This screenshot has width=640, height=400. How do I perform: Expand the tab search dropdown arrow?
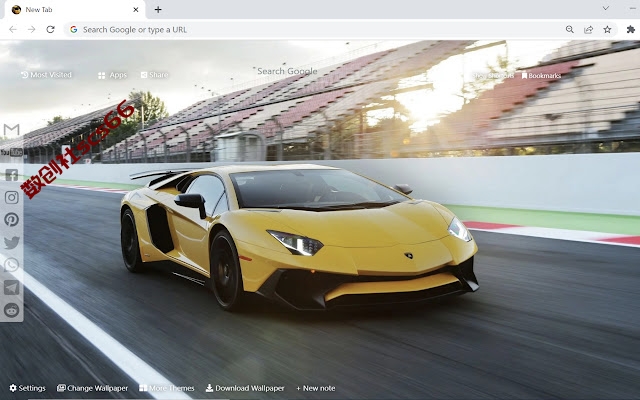click(606, 8)
